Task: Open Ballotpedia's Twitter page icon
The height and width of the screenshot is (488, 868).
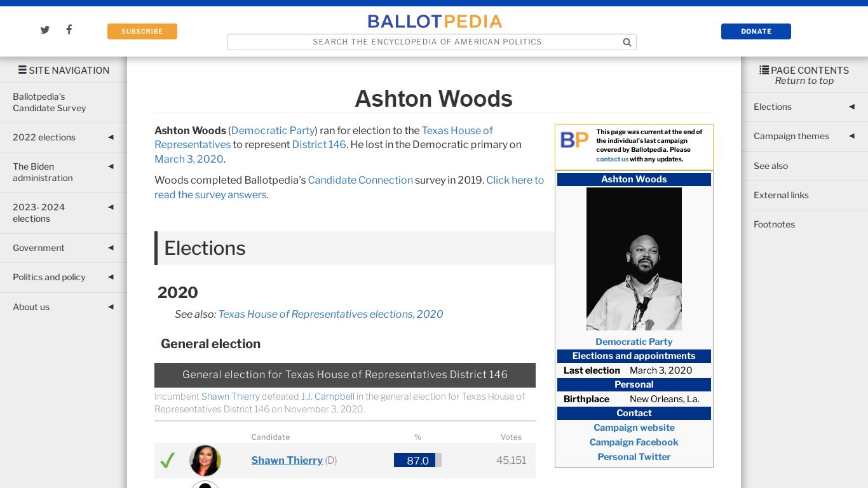Action: (44, 30)
